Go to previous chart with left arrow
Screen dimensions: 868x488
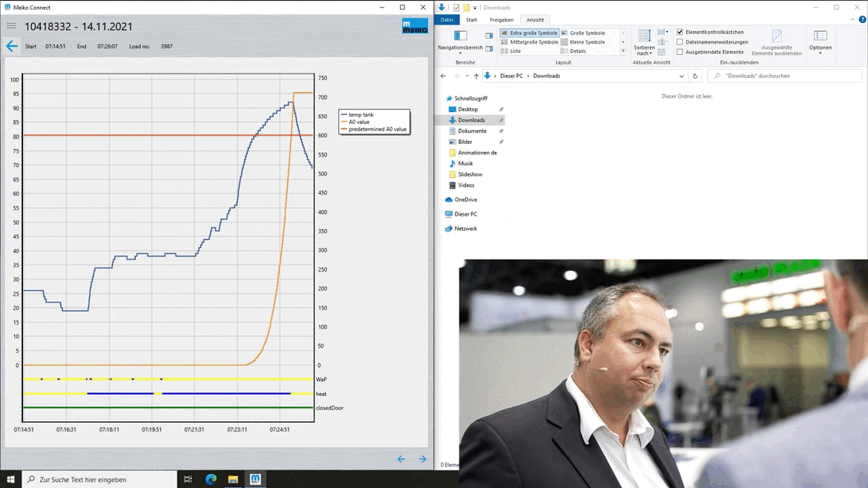(x=401, y=459)
